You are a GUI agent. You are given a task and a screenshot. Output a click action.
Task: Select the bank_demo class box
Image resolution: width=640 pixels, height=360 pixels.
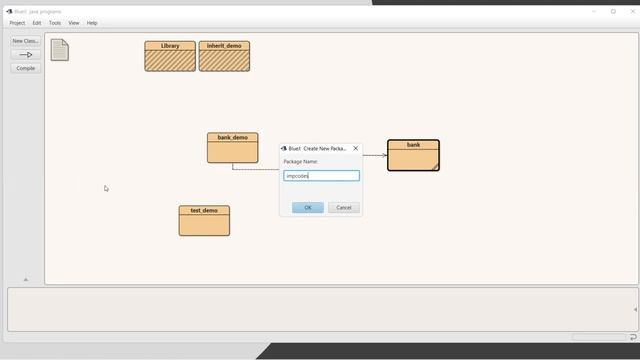pyautogui.click(x=233, y=148)
